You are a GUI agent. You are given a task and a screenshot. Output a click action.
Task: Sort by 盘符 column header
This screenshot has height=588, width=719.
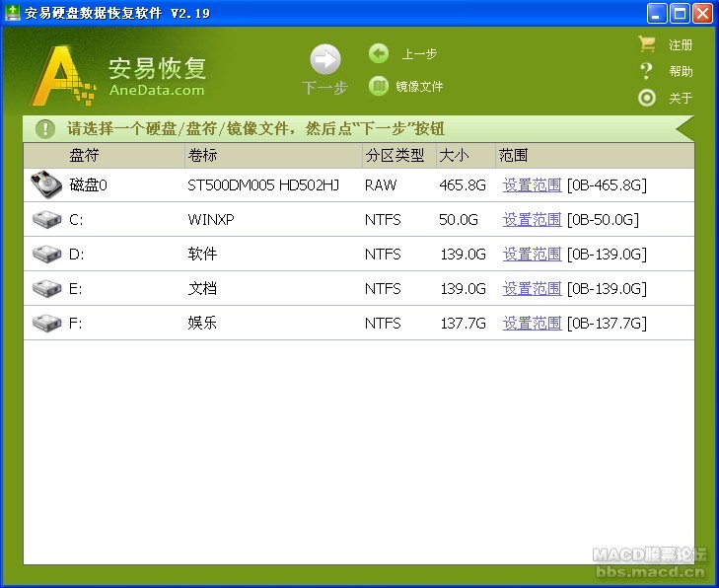(x=84, y=156)
